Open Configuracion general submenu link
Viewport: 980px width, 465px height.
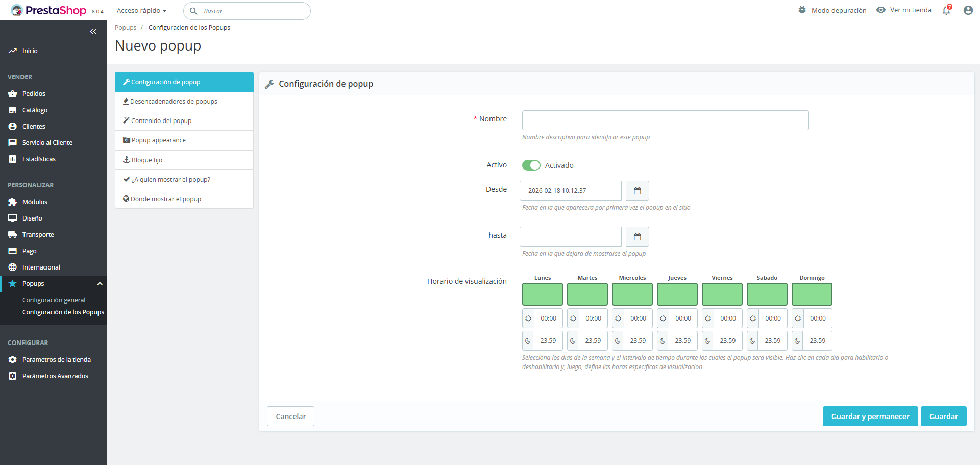click(54, 300)
